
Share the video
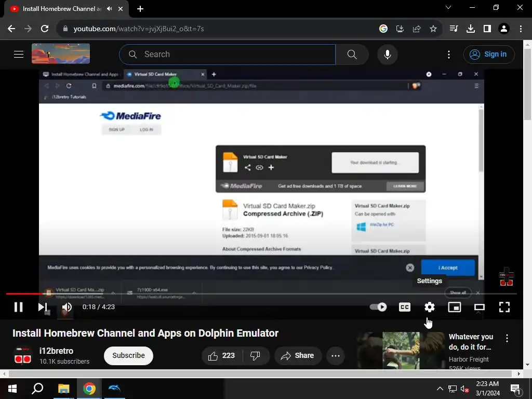[298, 355]
